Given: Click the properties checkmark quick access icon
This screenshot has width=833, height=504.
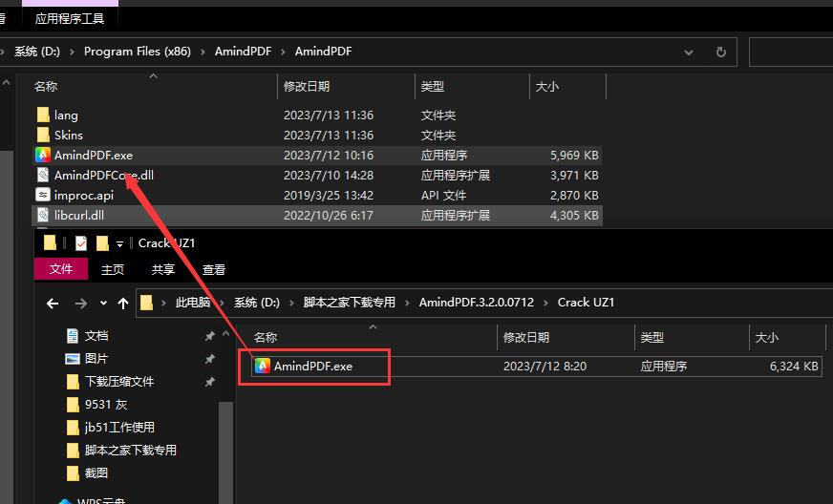Looking at the screenshot, I should pyautogui.click(x=81, y=243).
